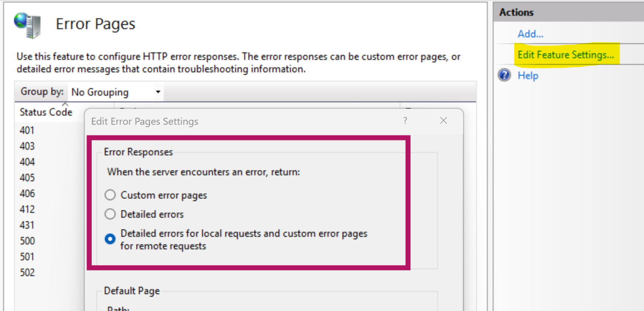Click the 502 status code entry
This screenshot has width=644, height=311.
[x=27, y=273]
